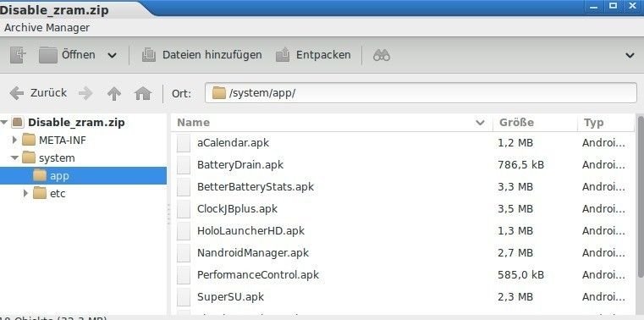Image resolution: width=644 pixels, height=320 pixels.
Task: Click the BatteryDrain.apk file icon
Action: click(184, 165)
